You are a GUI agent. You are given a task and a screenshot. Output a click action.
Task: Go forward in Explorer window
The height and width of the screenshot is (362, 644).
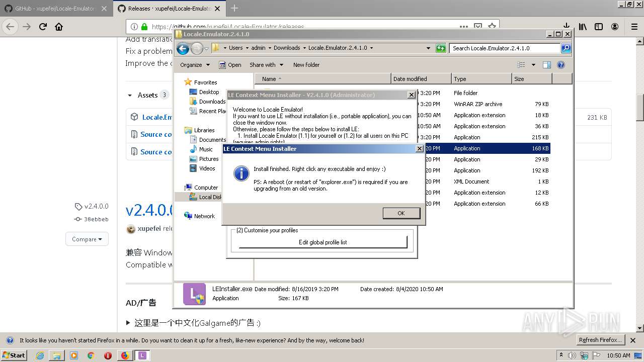pos(197,48)
